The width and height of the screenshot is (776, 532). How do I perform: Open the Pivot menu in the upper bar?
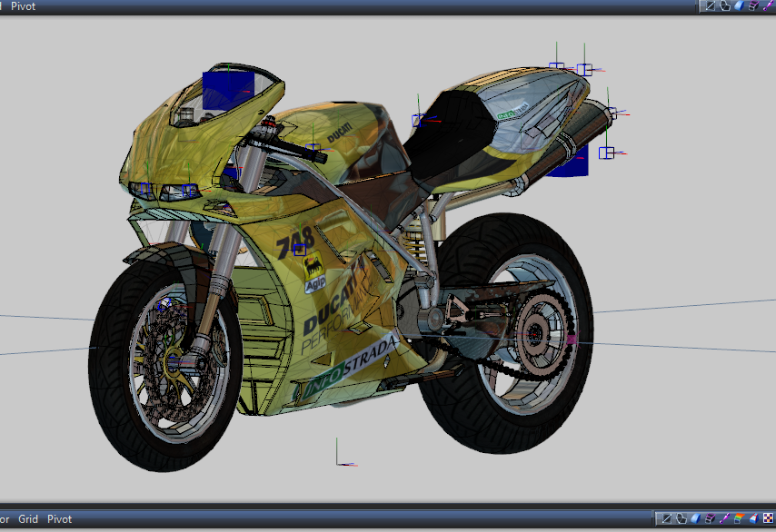pos(24,6)
